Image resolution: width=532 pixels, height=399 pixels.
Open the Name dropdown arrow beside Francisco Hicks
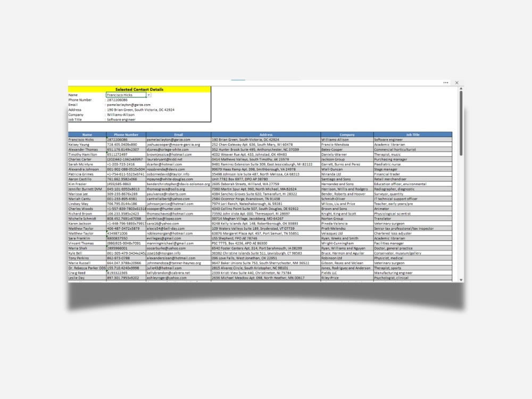(148, 95)
